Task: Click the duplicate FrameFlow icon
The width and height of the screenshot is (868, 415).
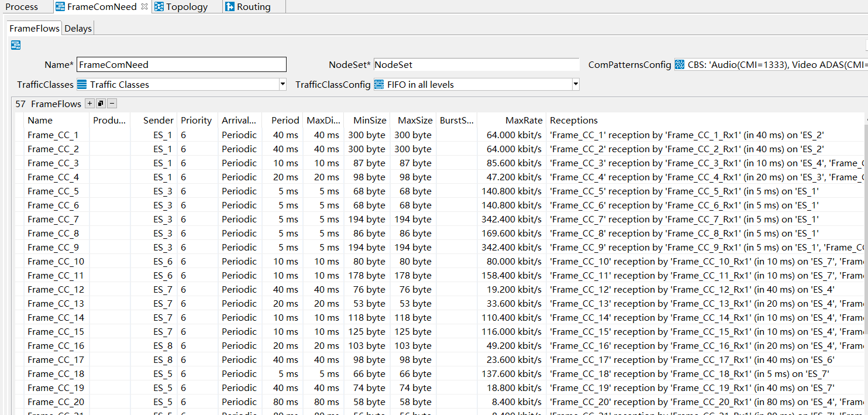Action: click(101, 104)
